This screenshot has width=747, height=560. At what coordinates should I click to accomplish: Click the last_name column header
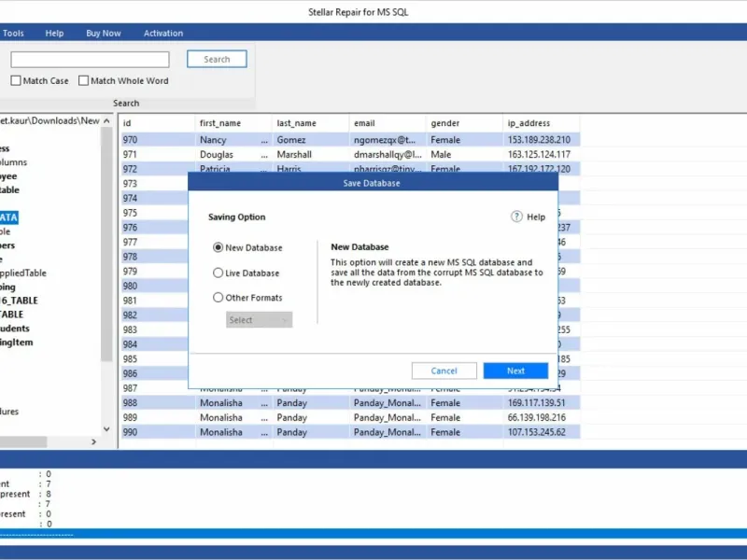311,123
